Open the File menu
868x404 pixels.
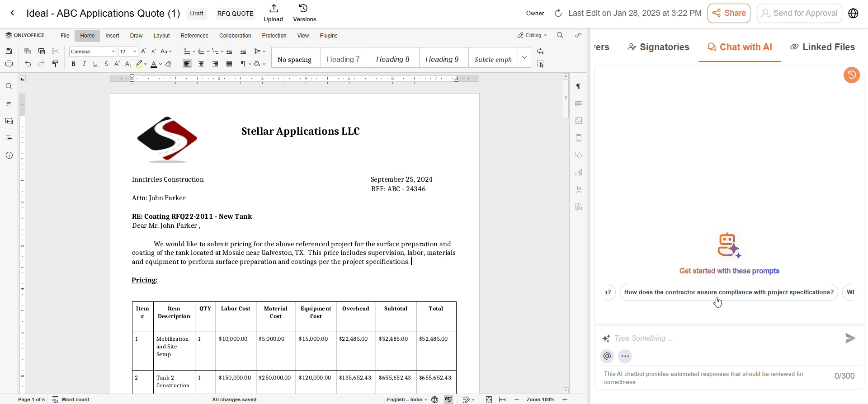65,36
